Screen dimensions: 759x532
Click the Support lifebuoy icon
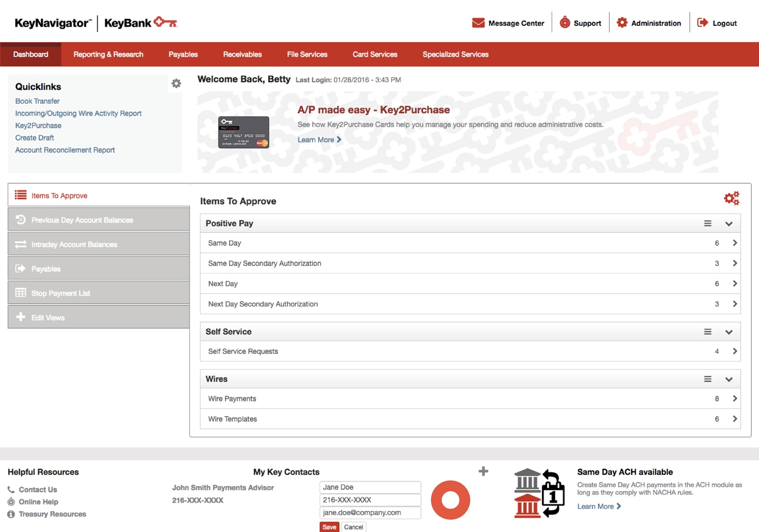coord(565,23)
